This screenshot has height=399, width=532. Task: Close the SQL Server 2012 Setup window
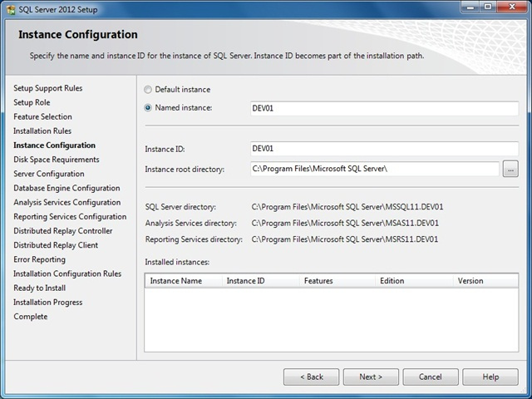pos(512,7)
